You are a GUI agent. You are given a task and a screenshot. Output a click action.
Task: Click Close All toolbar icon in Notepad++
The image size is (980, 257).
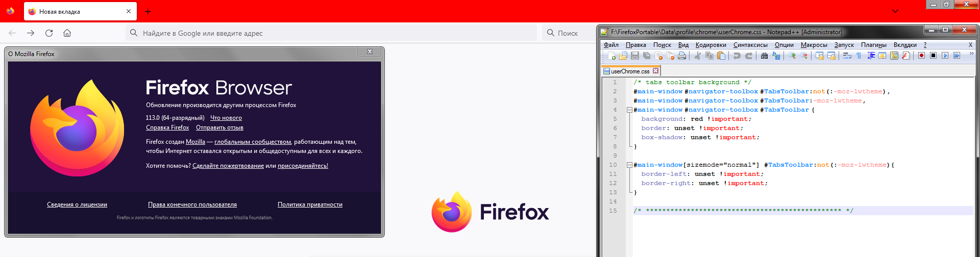pyautogui.click(x=670, y=56)
